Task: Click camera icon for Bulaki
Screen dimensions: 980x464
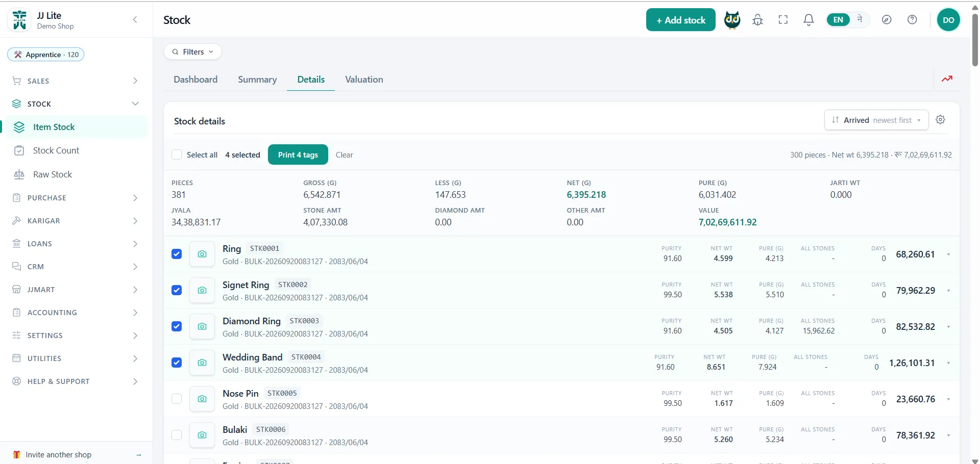Action: coord(202,435)
